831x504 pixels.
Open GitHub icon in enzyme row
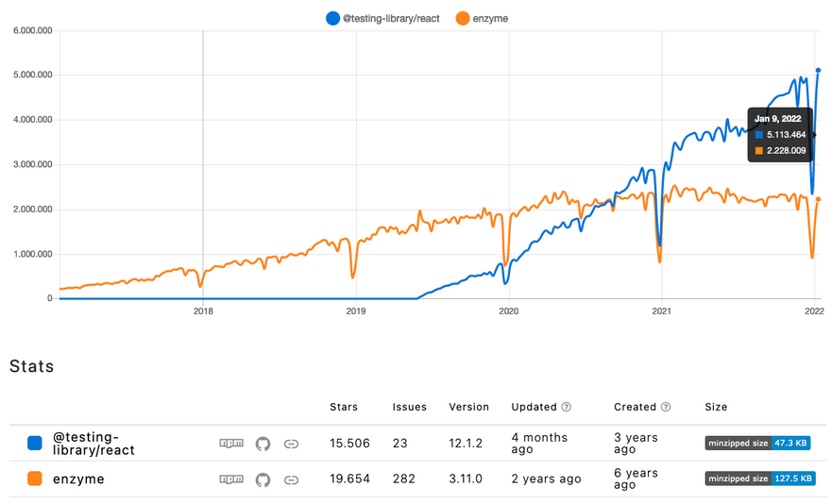263,479
